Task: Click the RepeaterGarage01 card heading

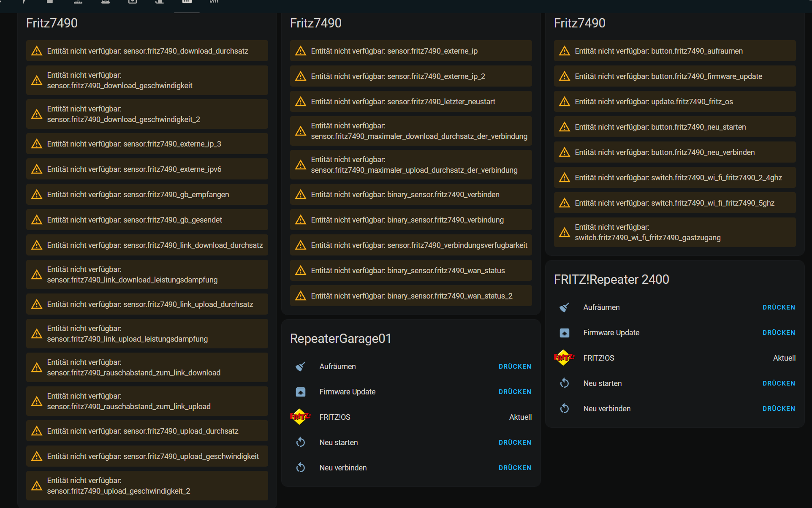Action: click(x=341, y=339)
